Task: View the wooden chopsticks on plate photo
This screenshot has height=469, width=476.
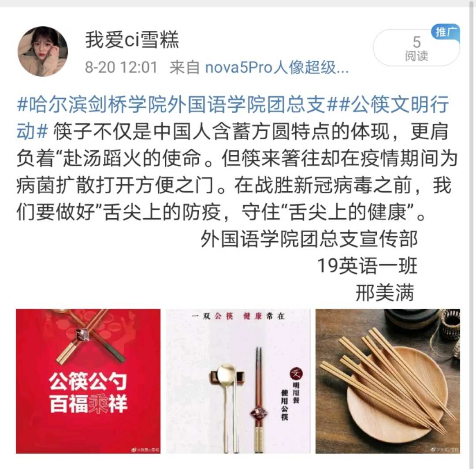Action: click(388, 381)
